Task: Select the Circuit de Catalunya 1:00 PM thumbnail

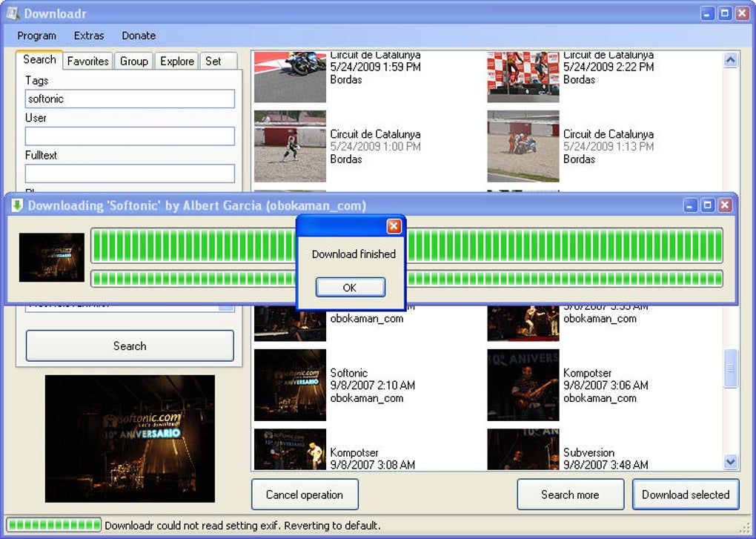Action: 290,146
